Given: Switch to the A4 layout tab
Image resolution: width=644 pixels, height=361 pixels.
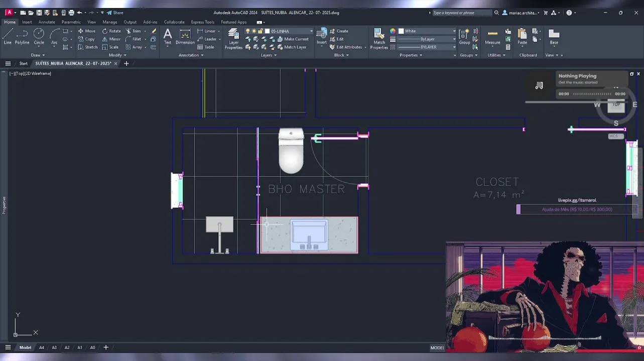Looking at the screenshot, I should (42, 347).
